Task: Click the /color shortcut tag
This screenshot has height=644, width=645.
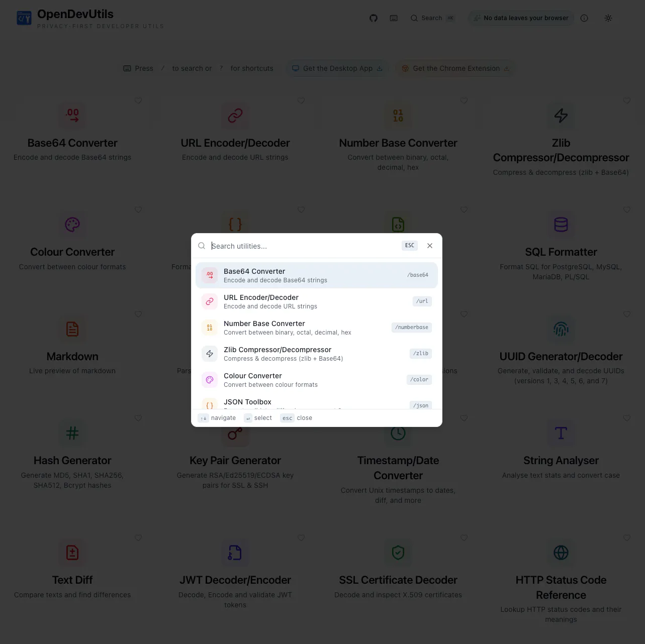Action: (x=419, y=380)
